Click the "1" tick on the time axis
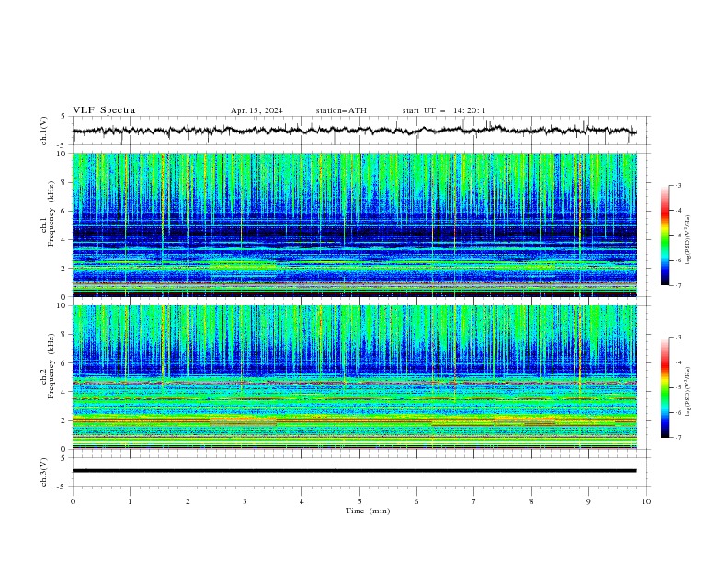 (130, 501)
